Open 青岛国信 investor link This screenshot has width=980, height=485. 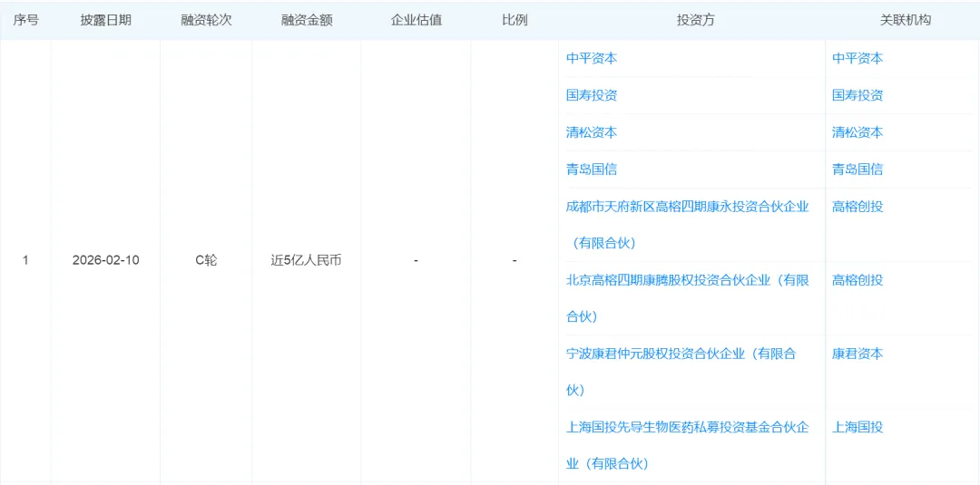tap(592, 170)
